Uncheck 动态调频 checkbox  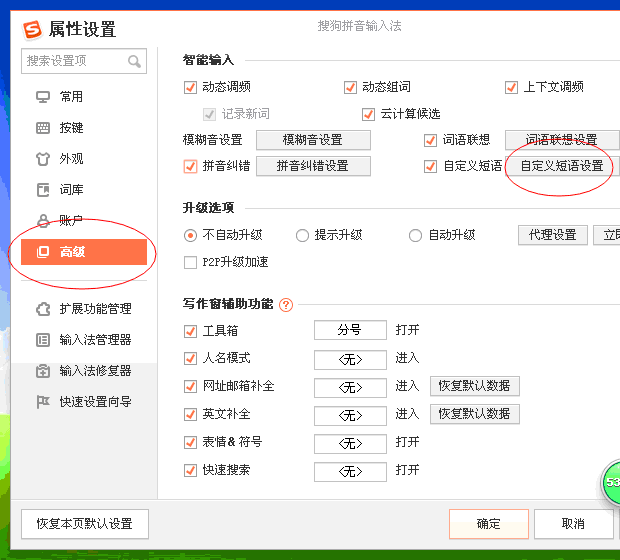pyautogui.click(x=190, y=87)
